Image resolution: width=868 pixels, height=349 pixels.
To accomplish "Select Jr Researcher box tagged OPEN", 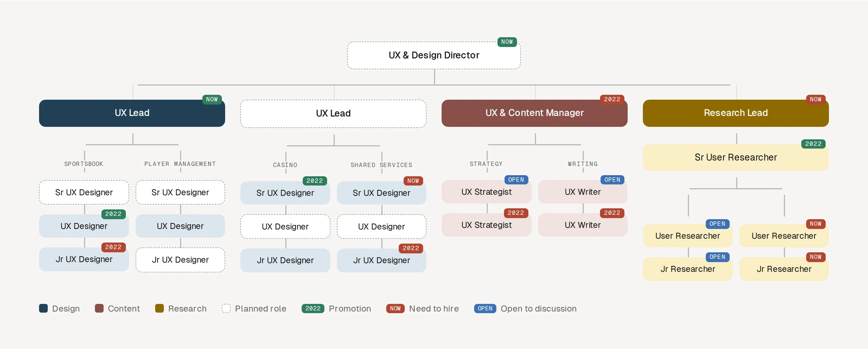I will [x=687, y=269].
